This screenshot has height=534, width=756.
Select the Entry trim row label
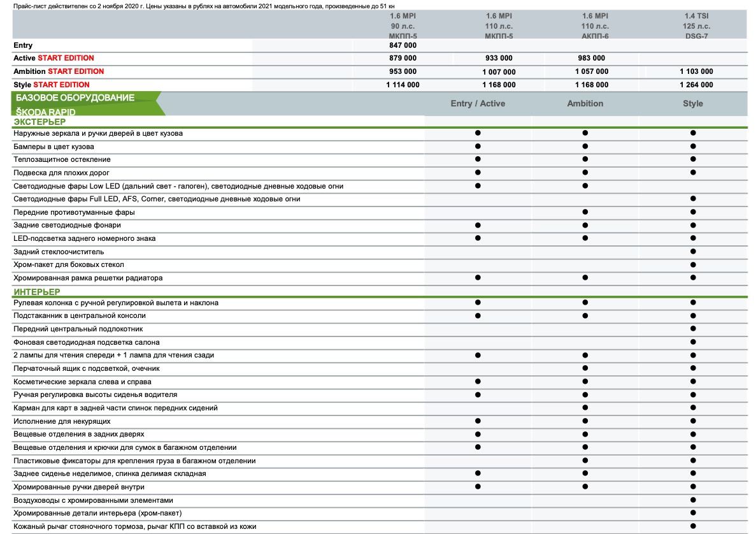pos(23,45)
